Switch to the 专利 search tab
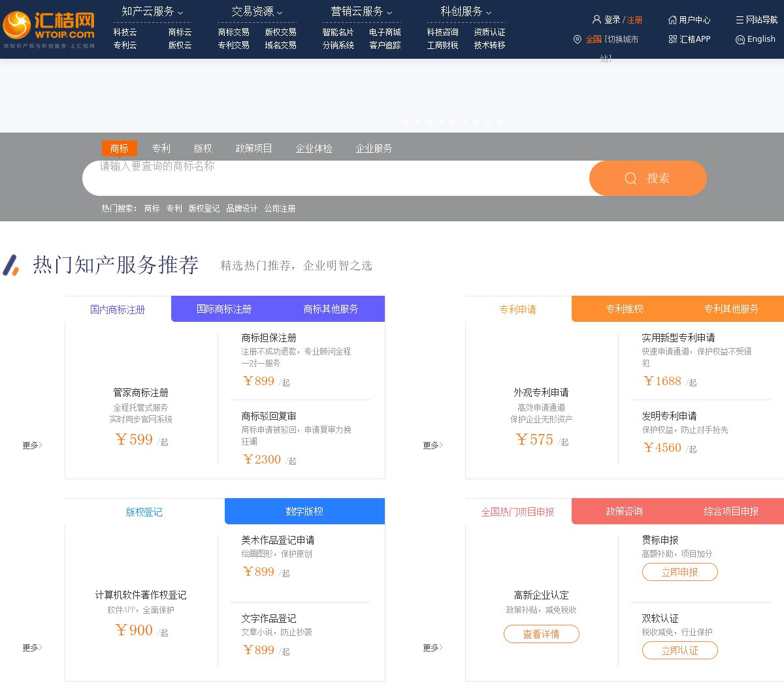Screen dimensions: 784x694 tap(161, 148)
